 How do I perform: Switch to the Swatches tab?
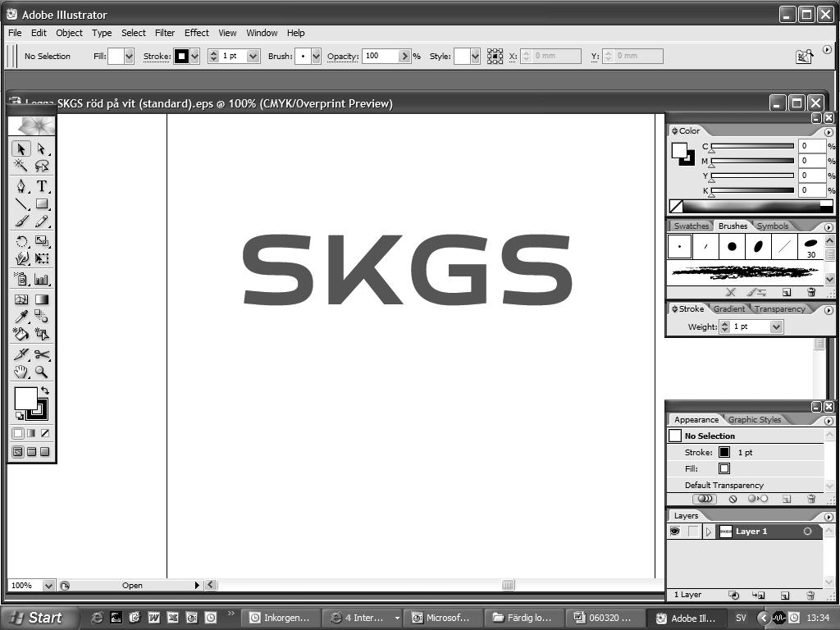pyautogui.click(x=691, y=226)
